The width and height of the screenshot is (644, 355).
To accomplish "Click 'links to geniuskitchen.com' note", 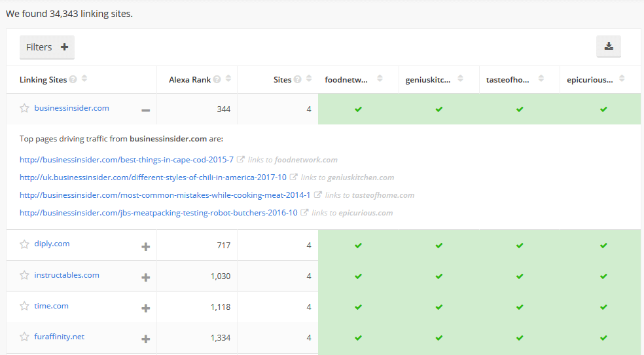I will click(347, 177).
